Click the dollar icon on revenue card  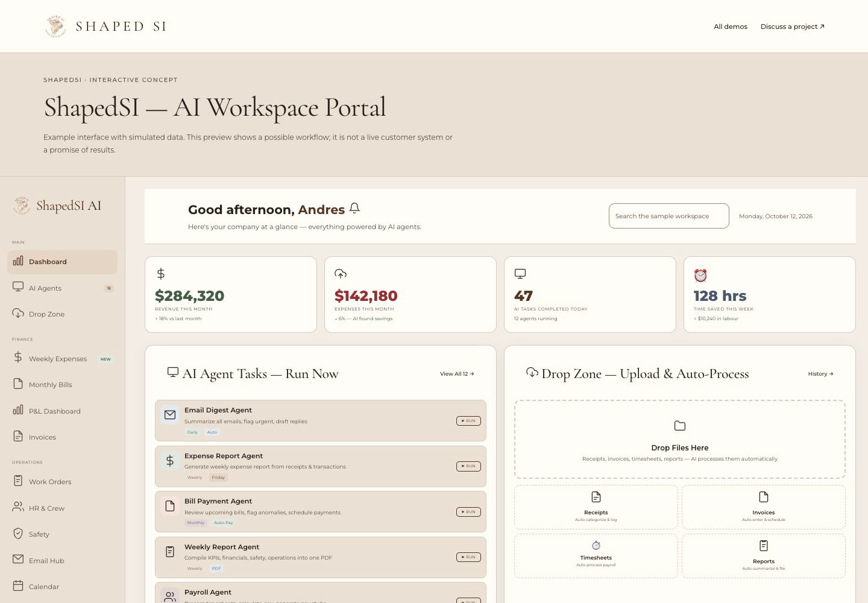(160, 274)
